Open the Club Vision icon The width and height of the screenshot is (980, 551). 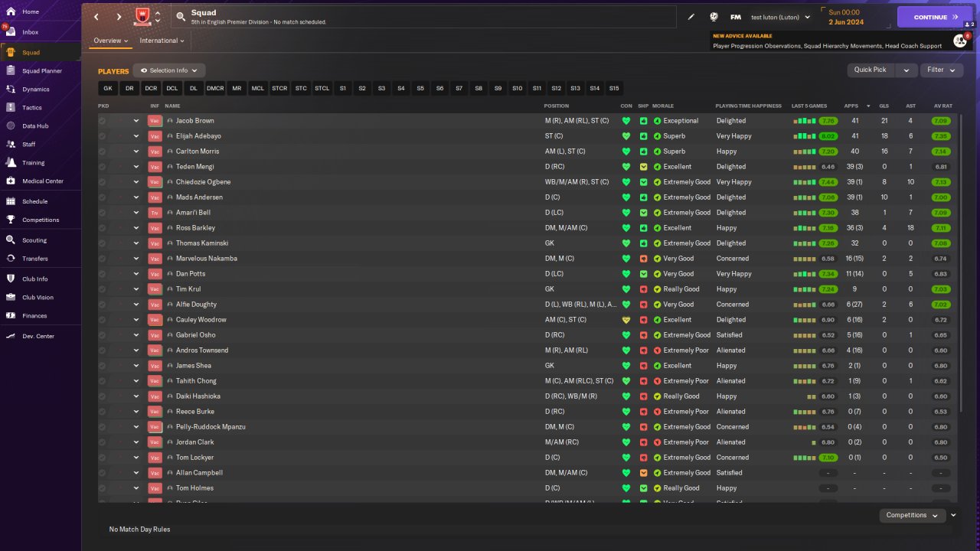pos(11,297)
